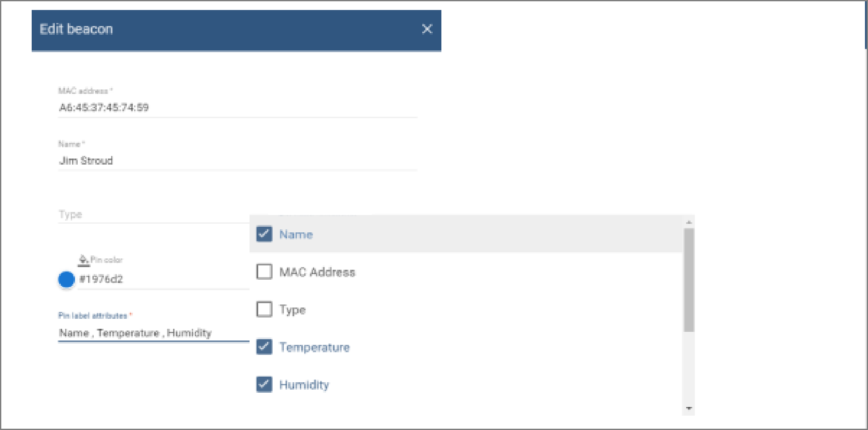Enable the MAC Address checkbox
This screenshot has height=430, width=868.
pos(264,272)
